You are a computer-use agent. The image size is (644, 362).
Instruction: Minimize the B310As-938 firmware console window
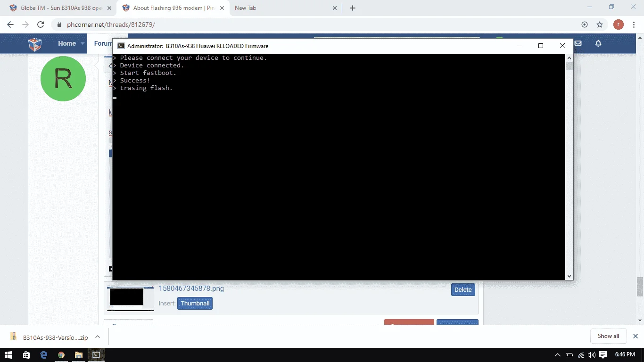[520, 46]
